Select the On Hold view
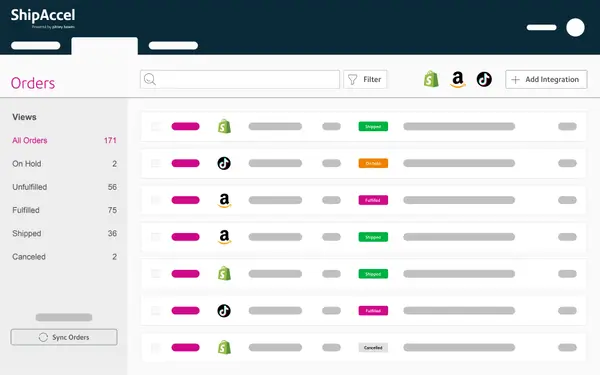The image size is (600, 375). (64, 164)
